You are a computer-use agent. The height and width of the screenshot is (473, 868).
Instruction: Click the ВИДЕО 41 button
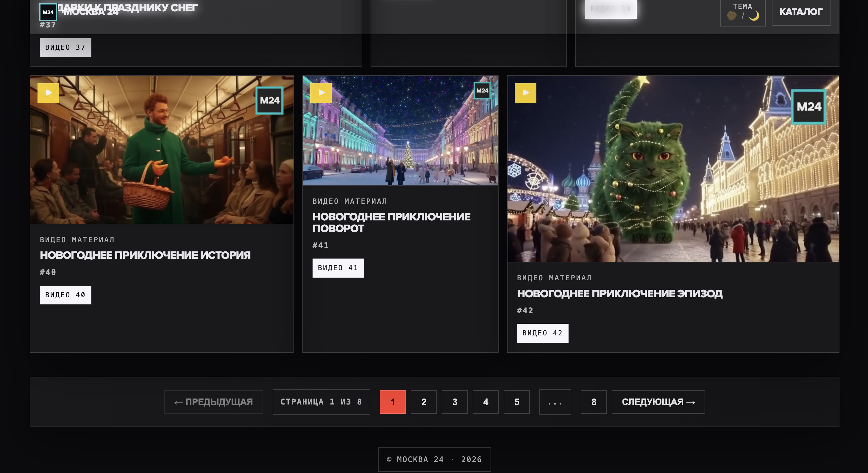click(x=338, y=268)
